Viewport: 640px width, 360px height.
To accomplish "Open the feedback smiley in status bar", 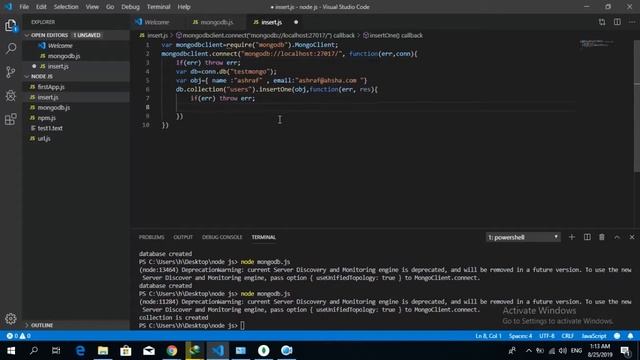I will pos(617,336).
